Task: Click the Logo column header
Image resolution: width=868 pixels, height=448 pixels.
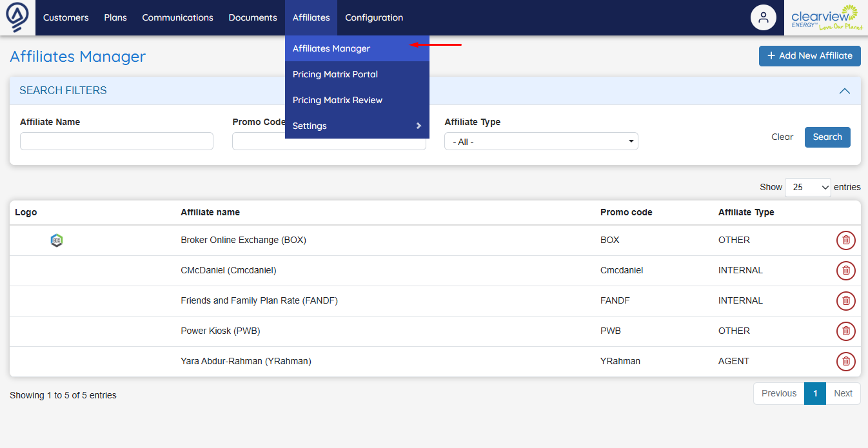Action: coord(26,212)
